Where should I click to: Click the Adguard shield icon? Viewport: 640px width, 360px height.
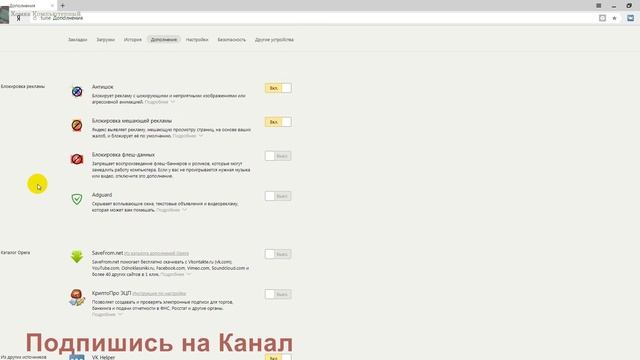[77, 199]
